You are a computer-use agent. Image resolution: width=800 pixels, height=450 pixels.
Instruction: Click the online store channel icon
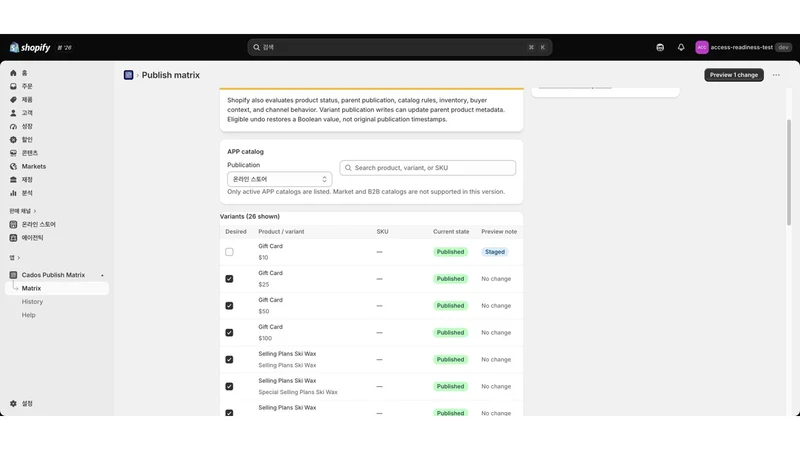pos(13,224)
